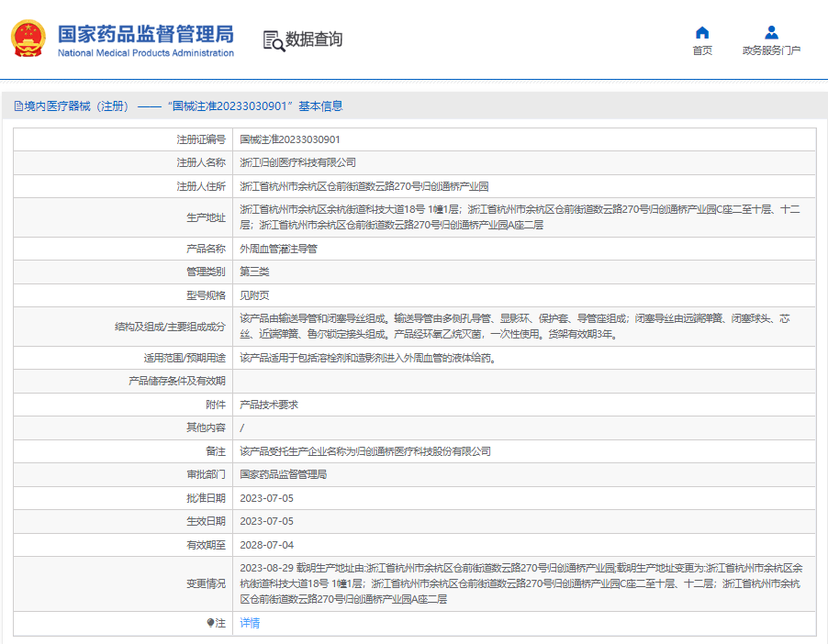Click registrant name 浙江归创医疗科技有限公司
This screenshot has width=828, height=644.
(297, 162)
